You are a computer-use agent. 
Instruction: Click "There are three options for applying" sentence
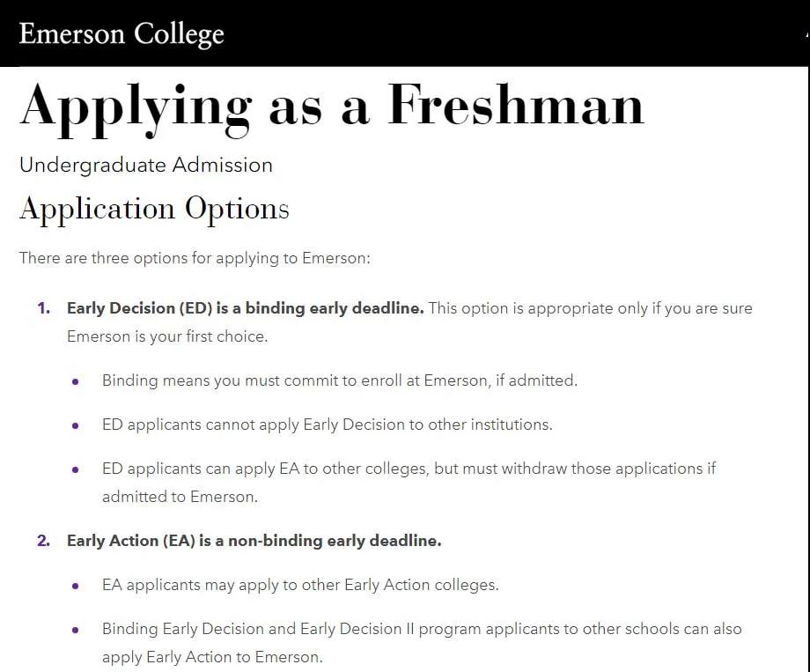pyautogui.click(x=195, y=258)
